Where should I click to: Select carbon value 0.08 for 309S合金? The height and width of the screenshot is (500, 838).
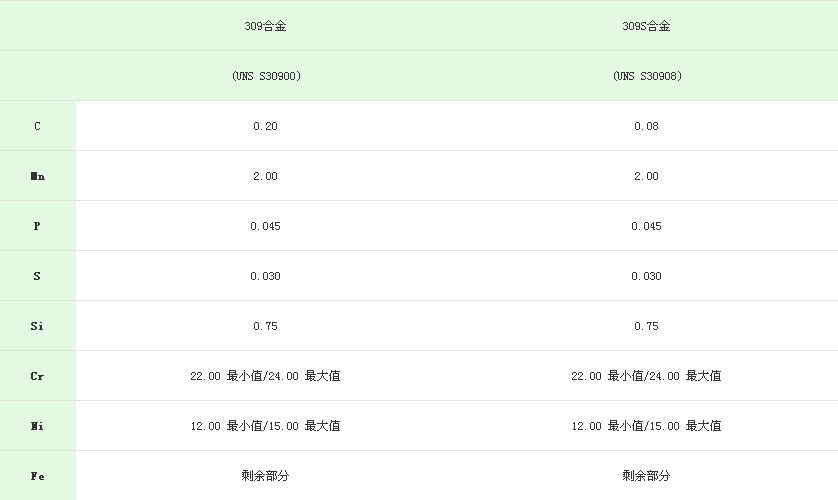[x=646, y=126]
